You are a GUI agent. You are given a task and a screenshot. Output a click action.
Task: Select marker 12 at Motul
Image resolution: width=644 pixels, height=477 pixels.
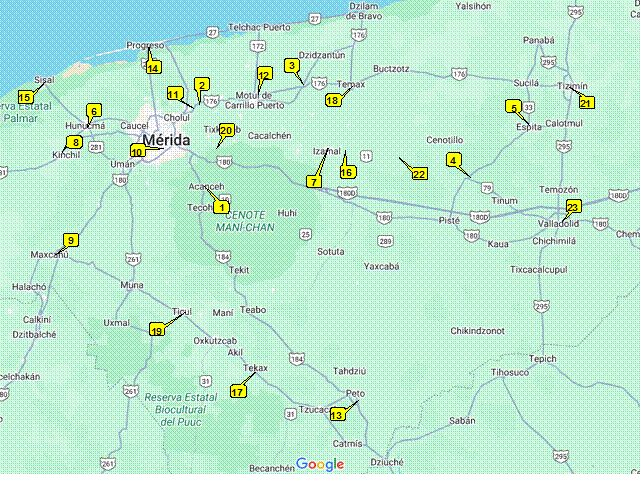coord(264,75)
